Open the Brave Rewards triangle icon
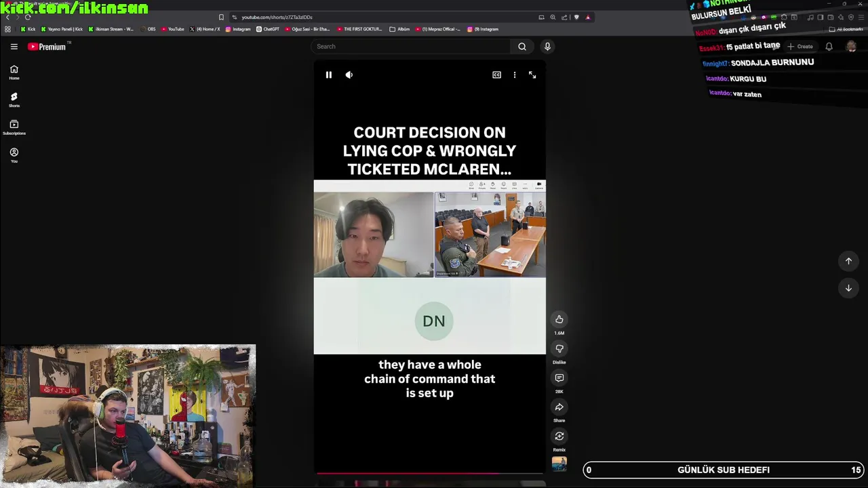 pyautogui.click(x=588, y=17)
